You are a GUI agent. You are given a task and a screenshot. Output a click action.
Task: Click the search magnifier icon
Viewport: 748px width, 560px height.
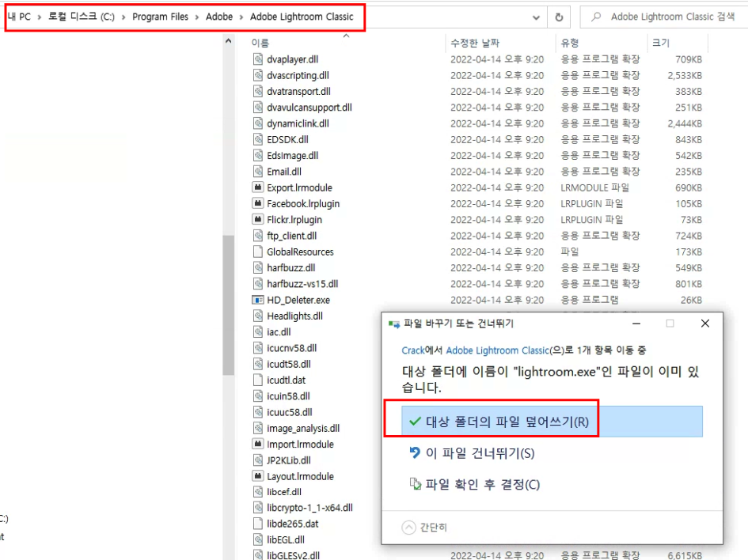(596, 17)
